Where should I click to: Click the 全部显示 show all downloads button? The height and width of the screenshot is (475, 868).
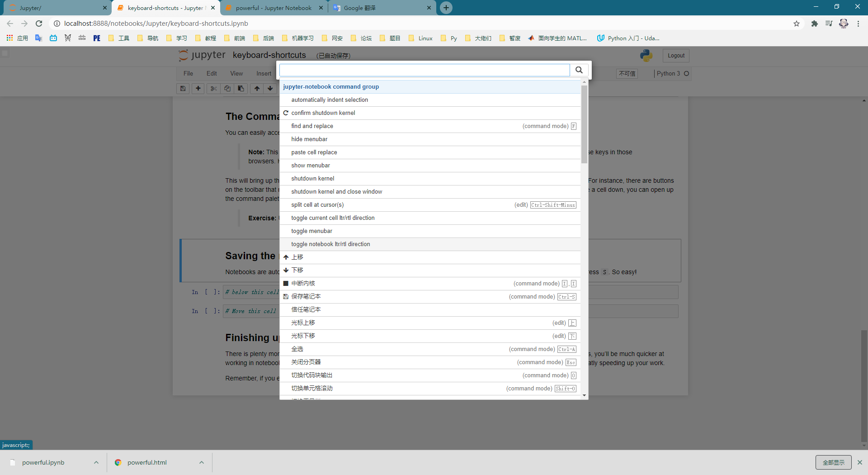833,462
